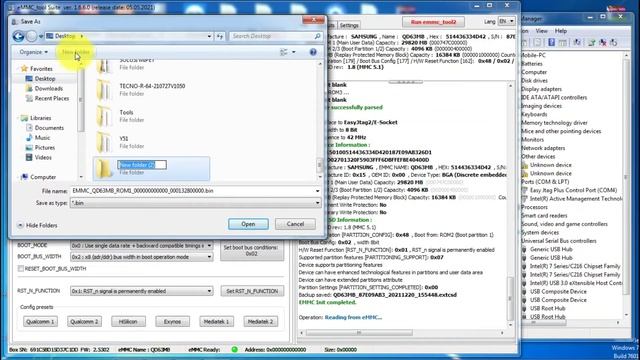Open the view options dropdown arrow

(293, 52)
